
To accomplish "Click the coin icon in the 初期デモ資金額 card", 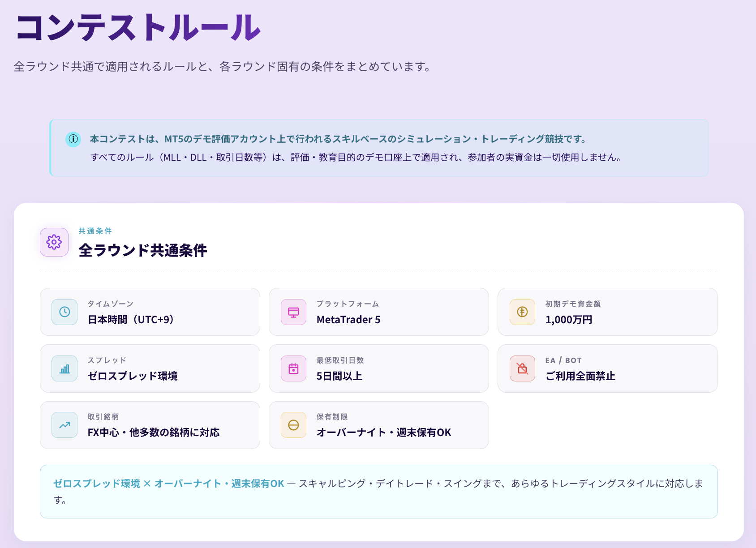I will (522, 312).
